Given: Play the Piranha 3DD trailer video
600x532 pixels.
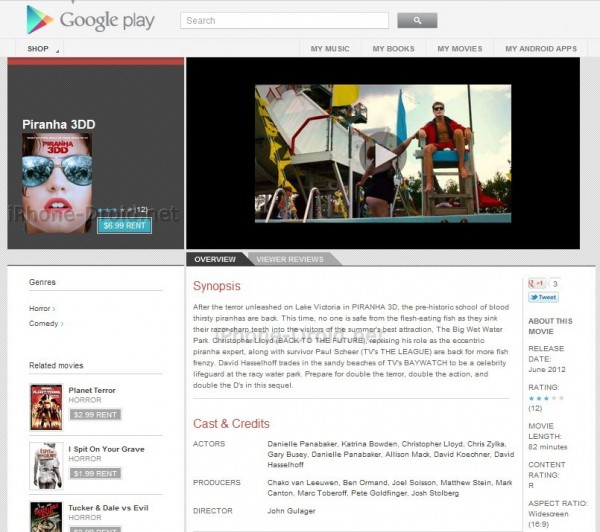Looking at the screenshot, I should [383, 153].
